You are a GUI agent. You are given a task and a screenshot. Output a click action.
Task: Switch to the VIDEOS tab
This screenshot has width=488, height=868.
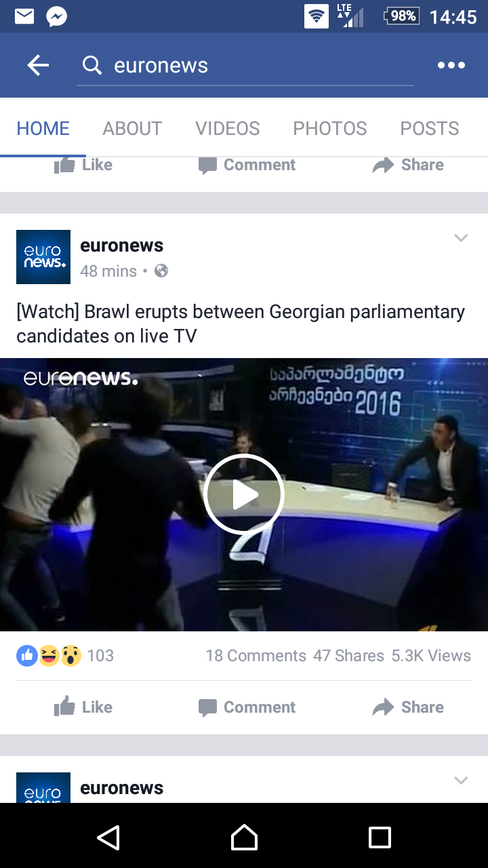click(x=228, y=128)
